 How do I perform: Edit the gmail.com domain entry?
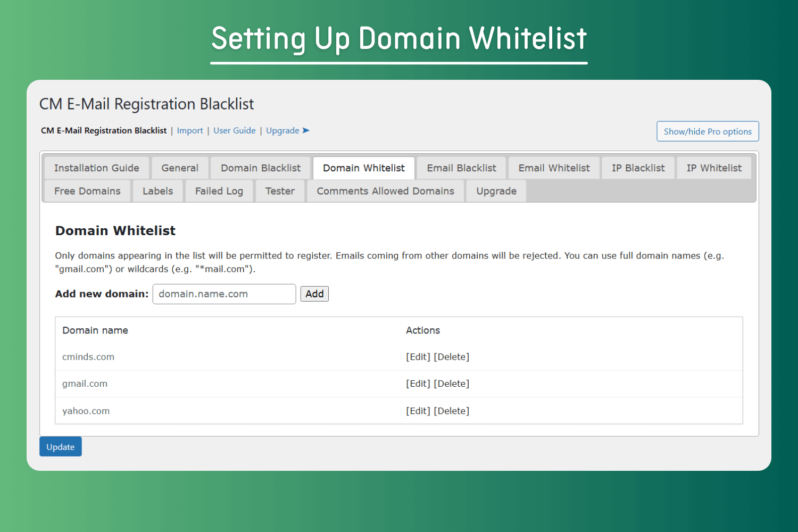point(418,384)
